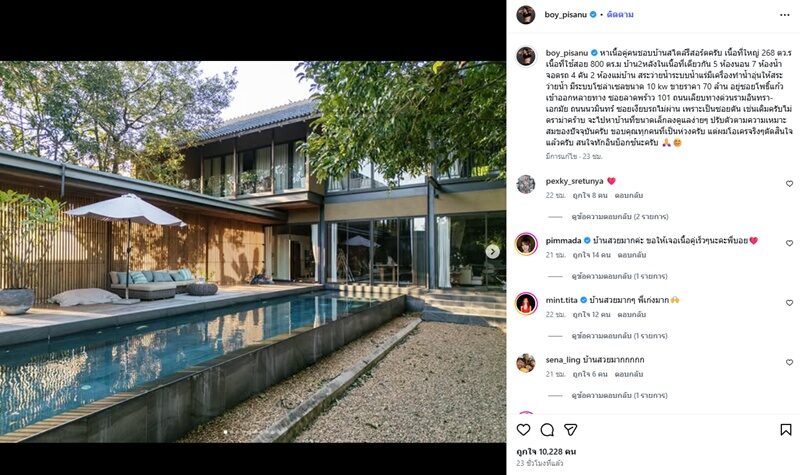This screenshot has width=800, height=475.
Task: Save the post with the bookmark icon
Action: point(785,430)
